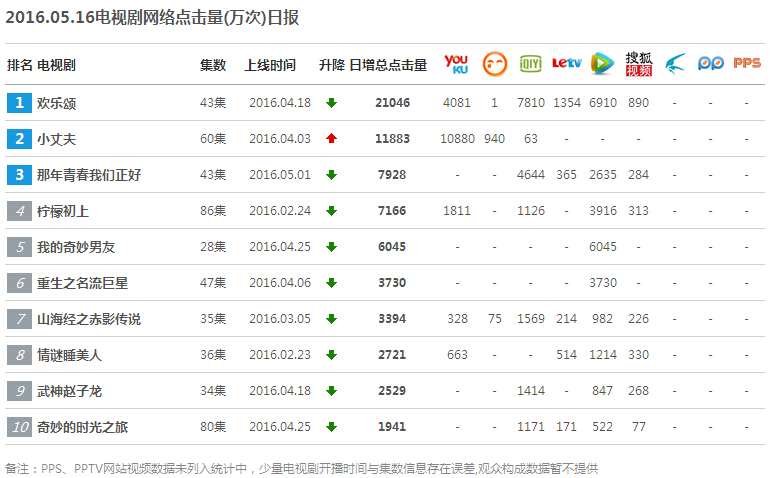Click the Youku platform logo
The height and width of the screenshot is (478, 776).
456,64
